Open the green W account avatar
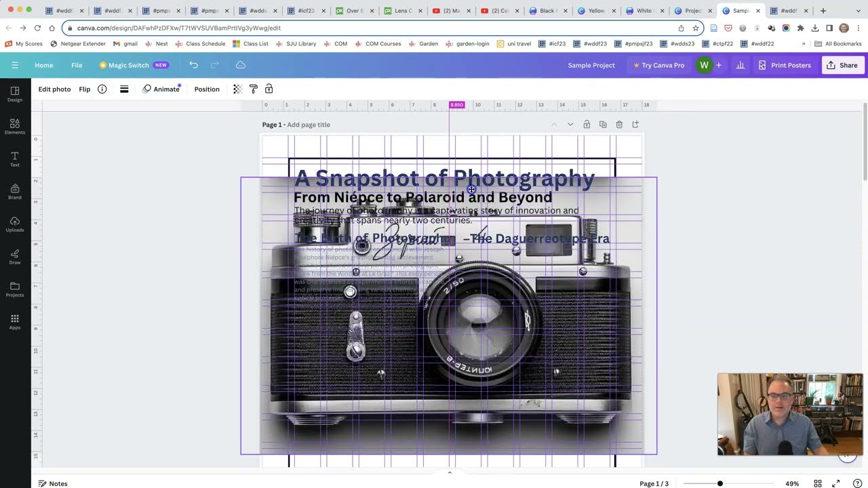868x488 pixels. point(704,65)
